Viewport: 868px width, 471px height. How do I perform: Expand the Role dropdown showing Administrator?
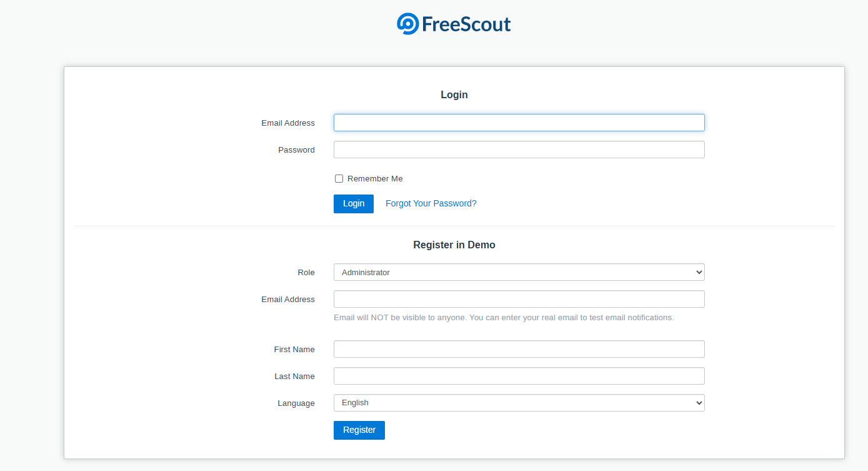(519, 272)
